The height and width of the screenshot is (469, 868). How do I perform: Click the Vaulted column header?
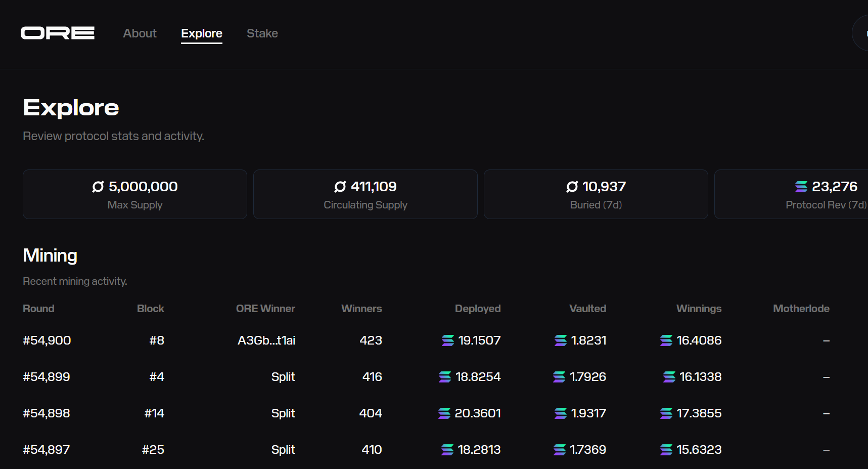(587, 309)
